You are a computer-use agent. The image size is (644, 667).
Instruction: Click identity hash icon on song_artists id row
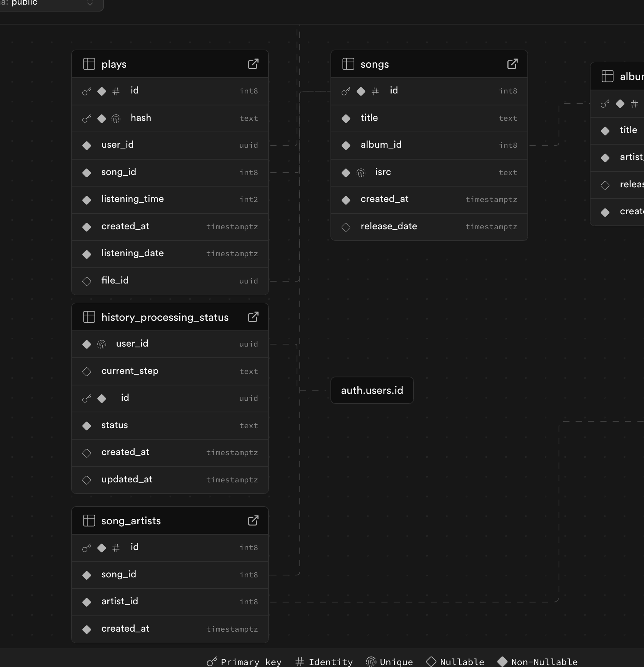tap(116, 548)
